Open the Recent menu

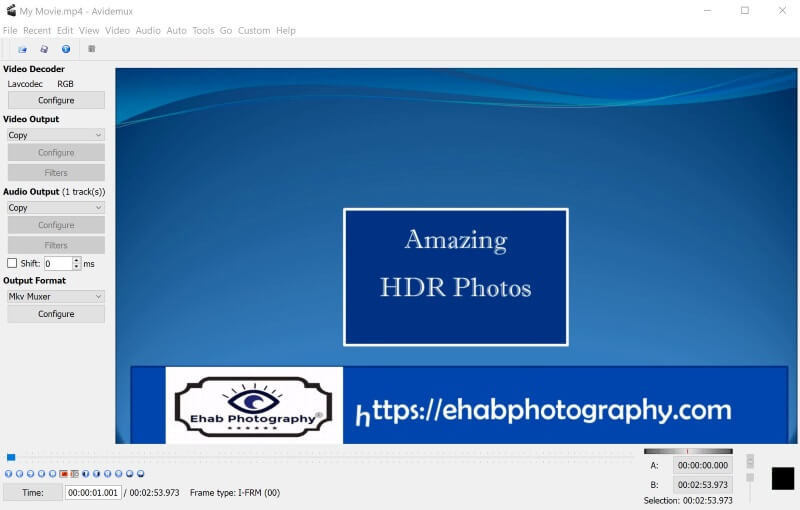pos(37,31)
